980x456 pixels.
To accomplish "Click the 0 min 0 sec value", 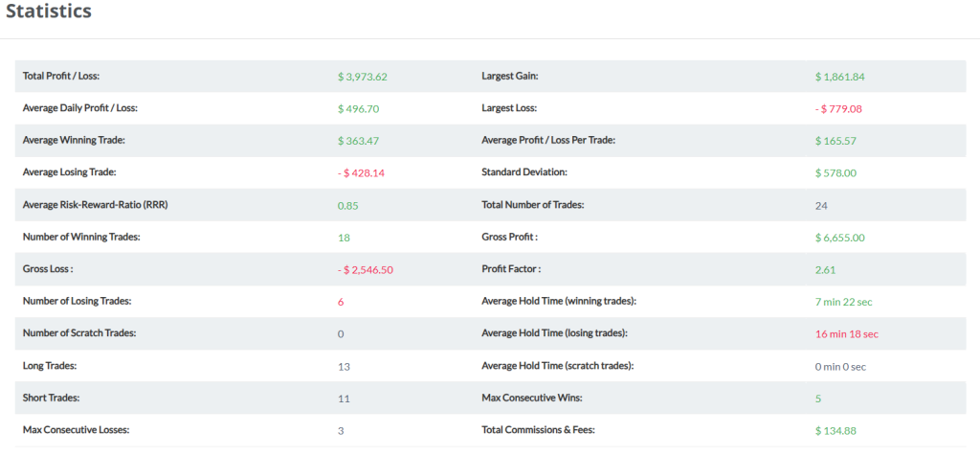I will click(x=840, y=366).
